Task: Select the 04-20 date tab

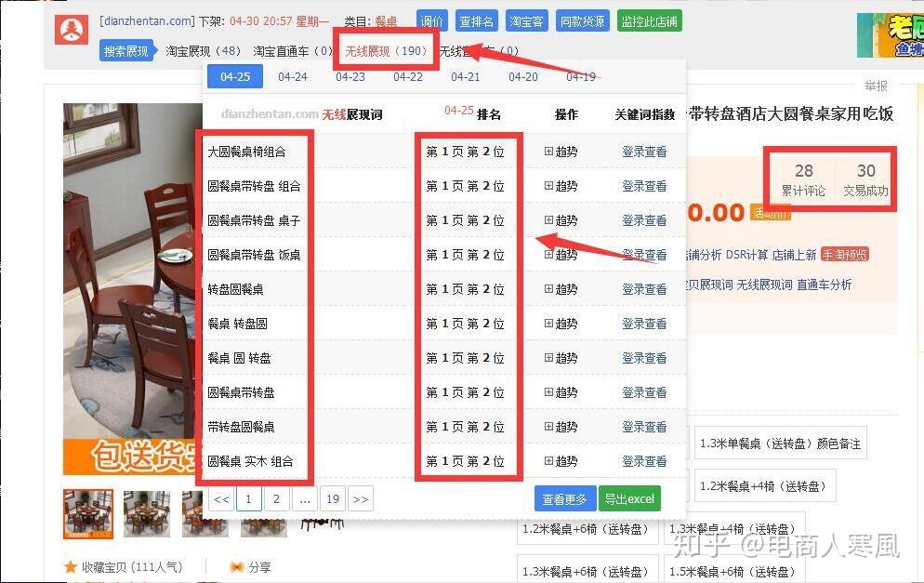Action: pos(523,76)
